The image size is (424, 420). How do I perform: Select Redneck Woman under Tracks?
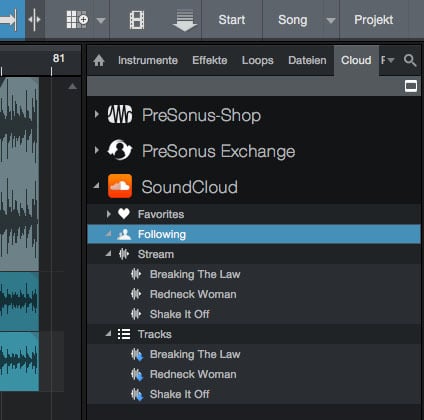[193, 374]
